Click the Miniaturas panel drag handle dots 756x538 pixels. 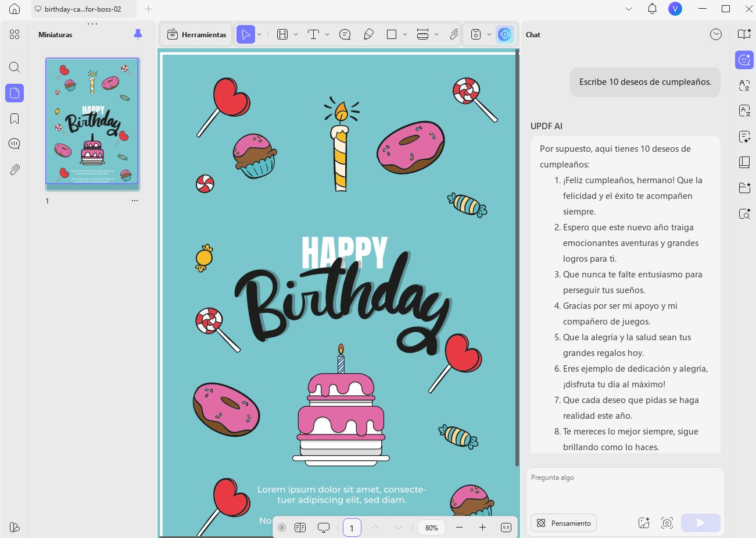[92, 24]
